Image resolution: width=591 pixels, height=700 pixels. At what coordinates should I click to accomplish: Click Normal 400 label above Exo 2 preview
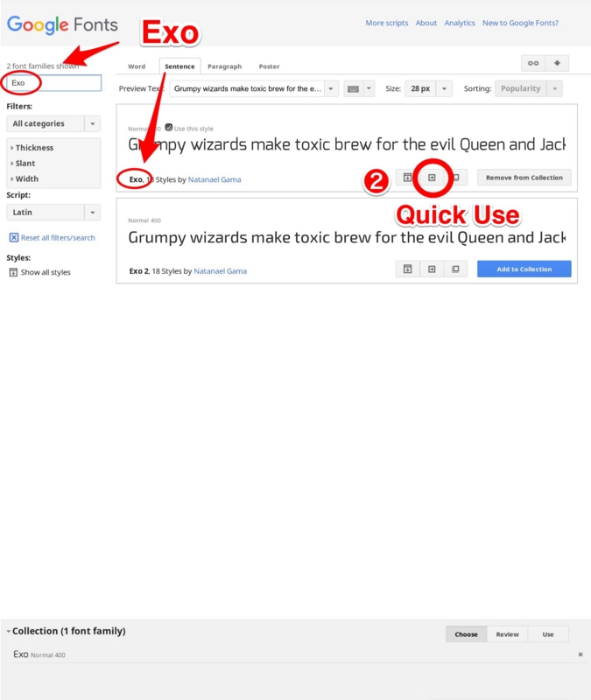[x=144, y=220]
